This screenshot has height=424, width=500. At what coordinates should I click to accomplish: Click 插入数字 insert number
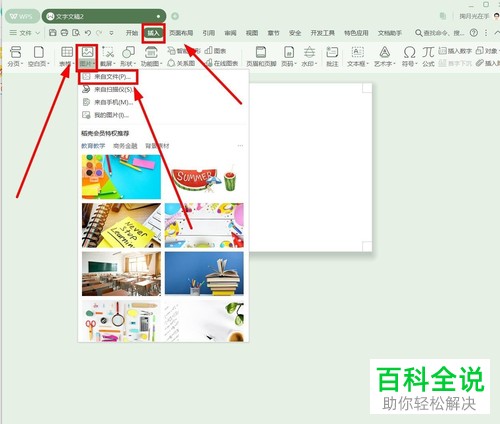click(x=455, y=51)
